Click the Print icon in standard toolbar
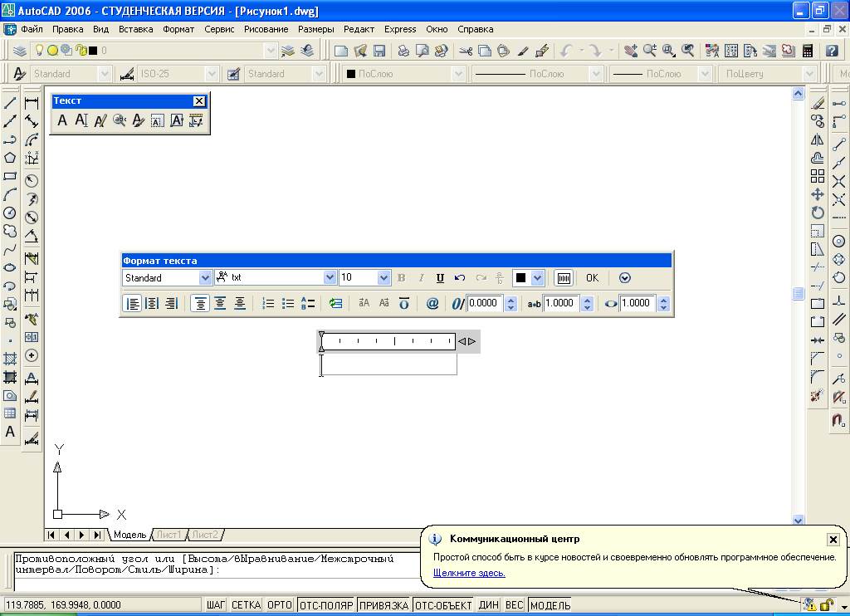850x616 pixels. [403, 51]
